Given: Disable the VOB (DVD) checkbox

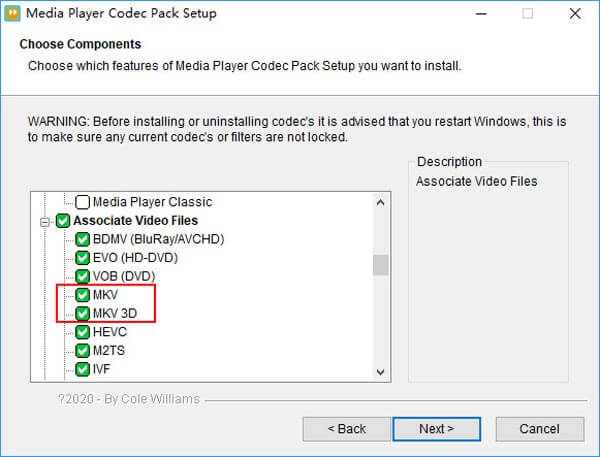Looking at the screenshot, I should (x=83, y=276).
